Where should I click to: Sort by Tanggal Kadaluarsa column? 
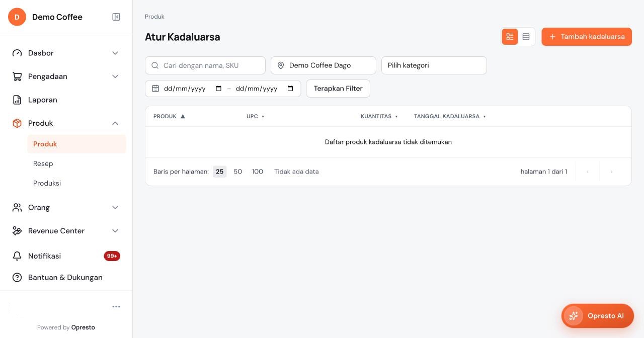(450, 116)
